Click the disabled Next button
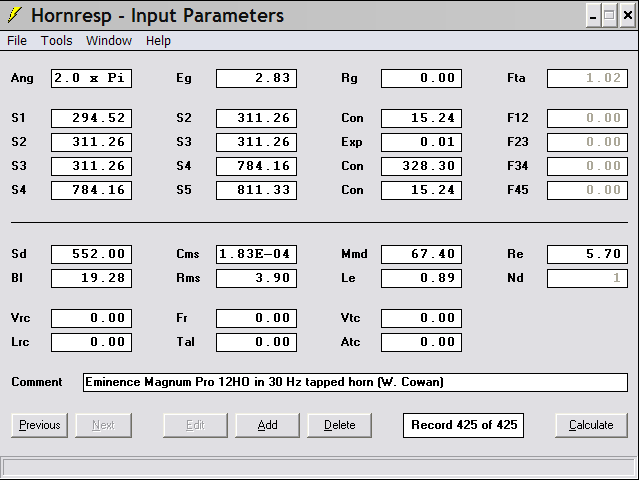Viewport: 639px width, 480px height. [x=104, y=425]
